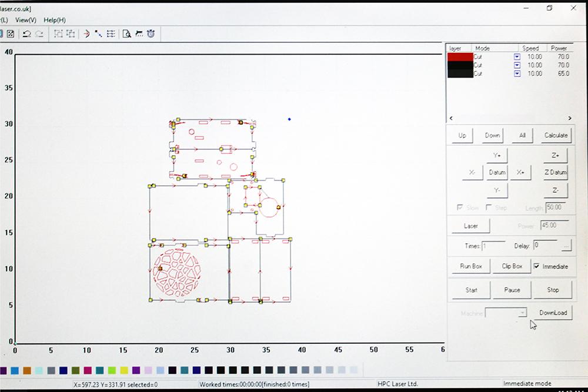The width and height of the screenshot is (588, 392).
Task: Click the Times input field
Action: (493, 246)
